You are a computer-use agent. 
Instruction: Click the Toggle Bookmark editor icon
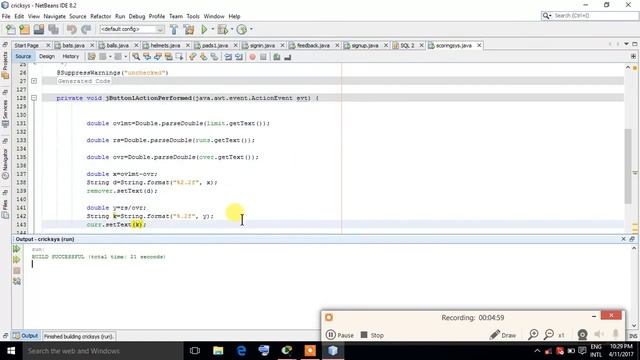click(x=214, y=57)
